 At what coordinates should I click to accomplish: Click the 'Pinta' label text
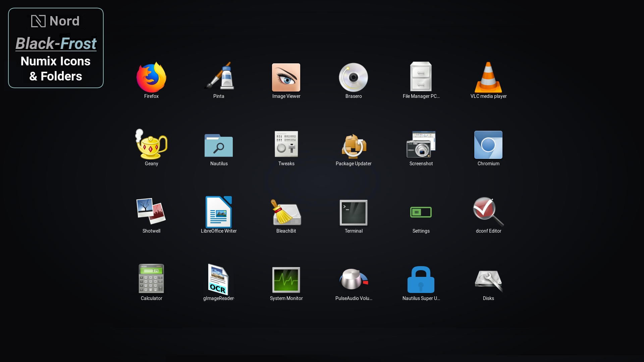click(x=219, y=96)
